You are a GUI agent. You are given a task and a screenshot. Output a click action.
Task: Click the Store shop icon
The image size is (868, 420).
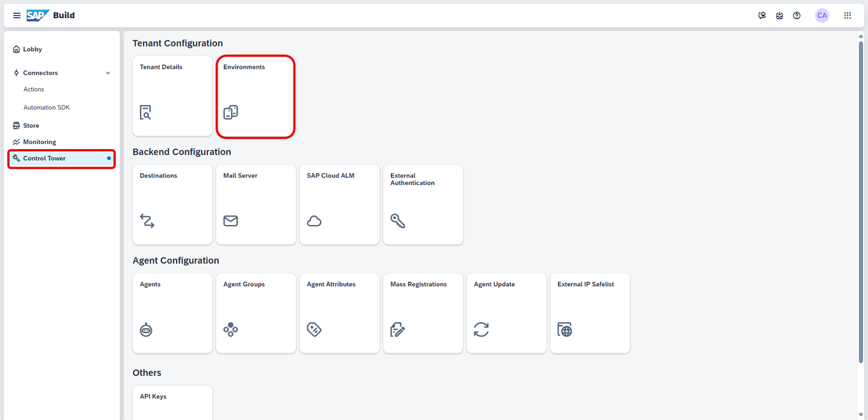pyautogui.click(x=16, y=126)
